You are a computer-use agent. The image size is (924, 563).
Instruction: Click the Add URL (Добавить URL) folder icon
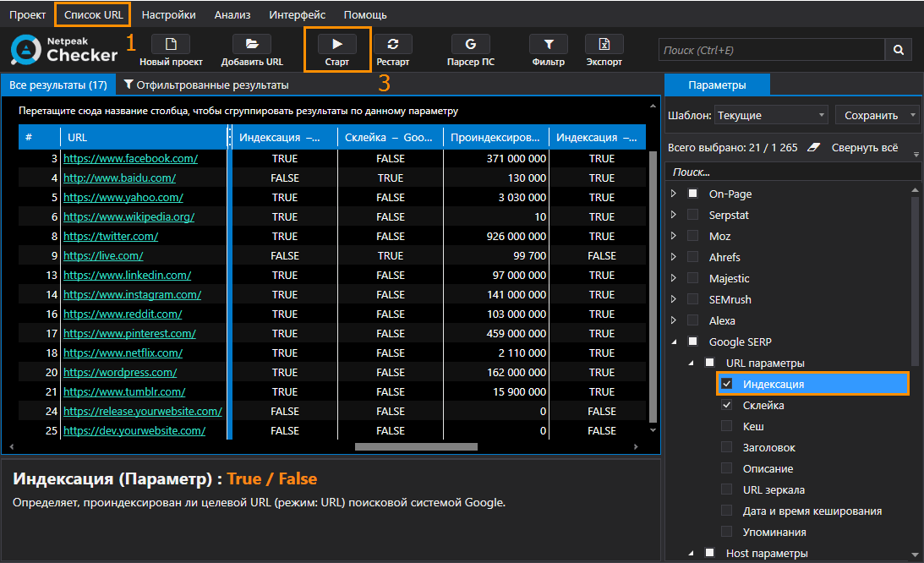coord(252,45)
